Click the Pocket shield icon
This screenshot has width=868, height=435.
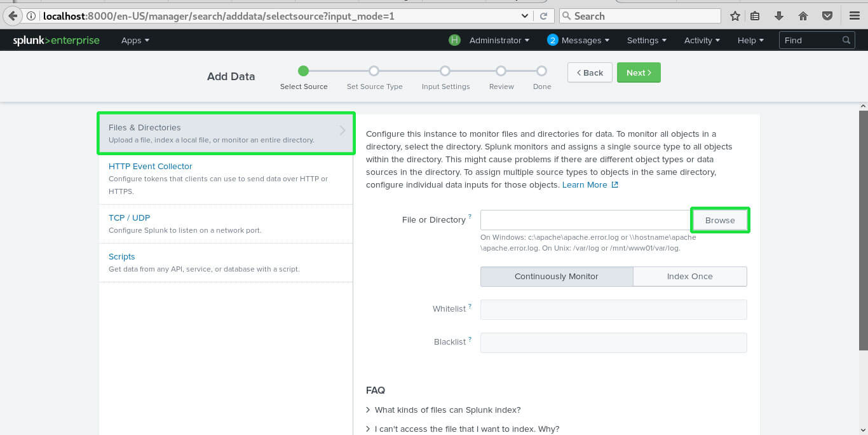click(827, 16)
